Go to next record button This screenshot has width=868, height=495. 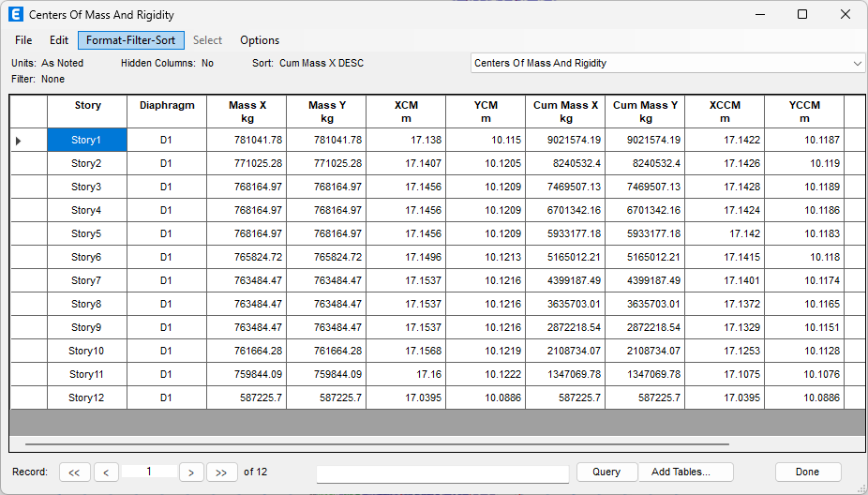click(191, 472)
